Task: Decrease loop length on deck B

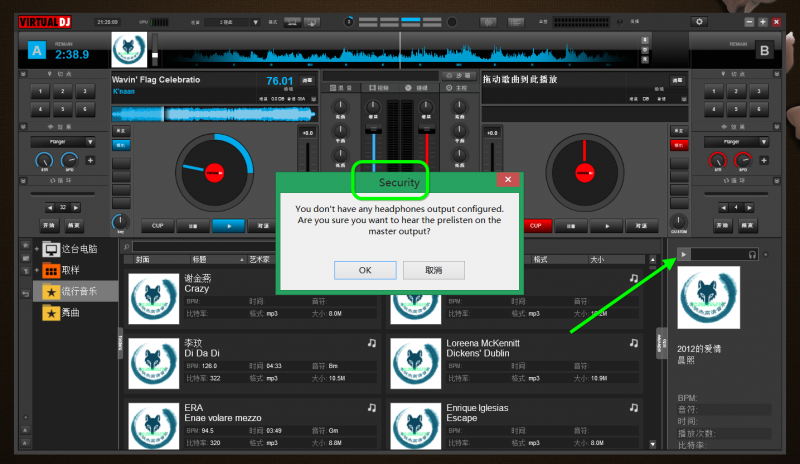Action: tap(723, 208)
